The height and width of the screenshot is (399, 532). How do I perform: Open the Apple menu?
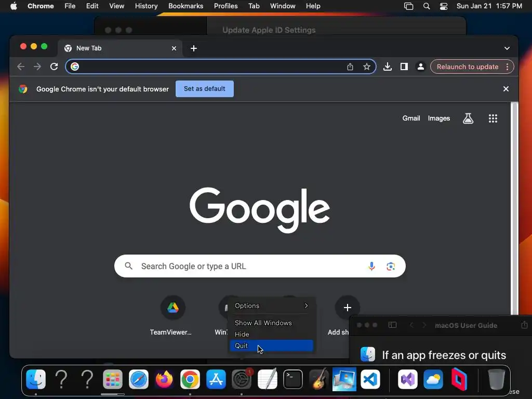coord(14,6)
